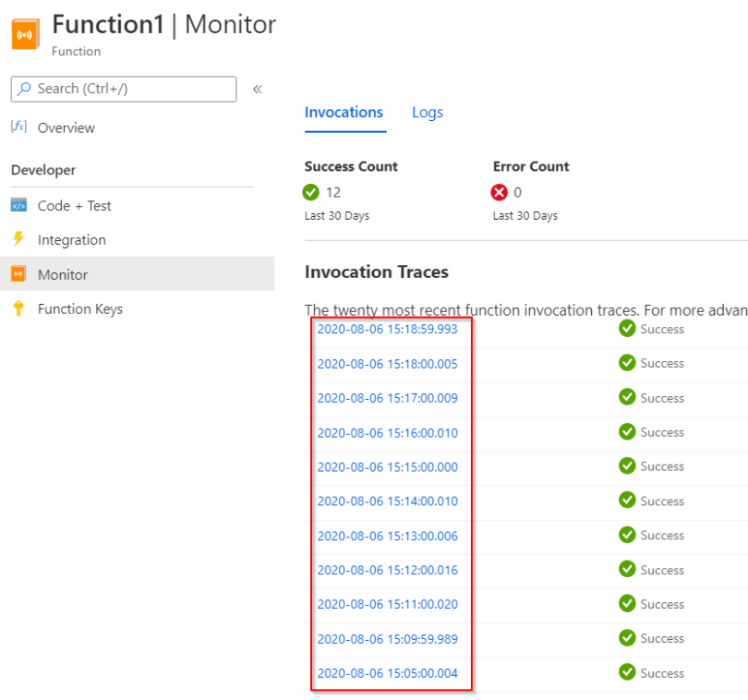748x700 pixels.
Task: Click the Code + Test icon
Action: pos(18,205)
